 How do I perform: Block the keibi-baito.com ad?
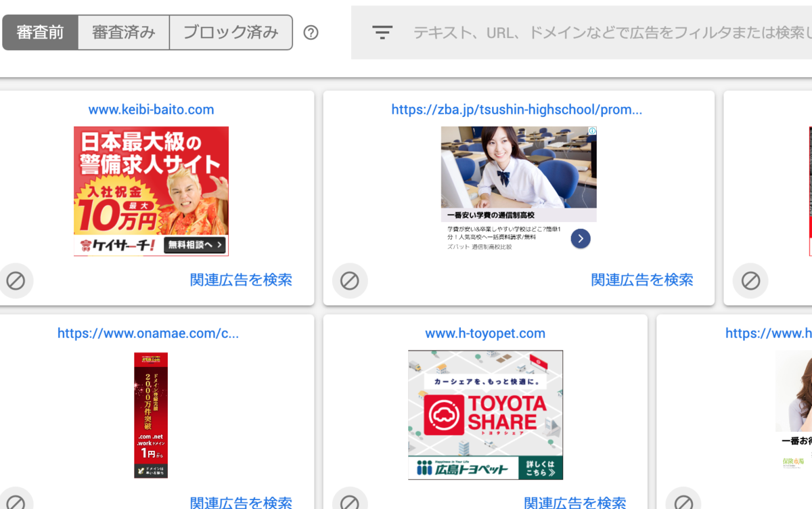click(x=16, y=280)
